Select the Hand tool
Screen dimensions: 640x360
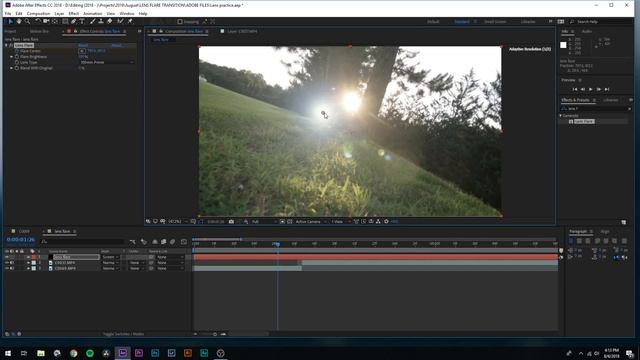pyautogui.click(x=19, y=21)
